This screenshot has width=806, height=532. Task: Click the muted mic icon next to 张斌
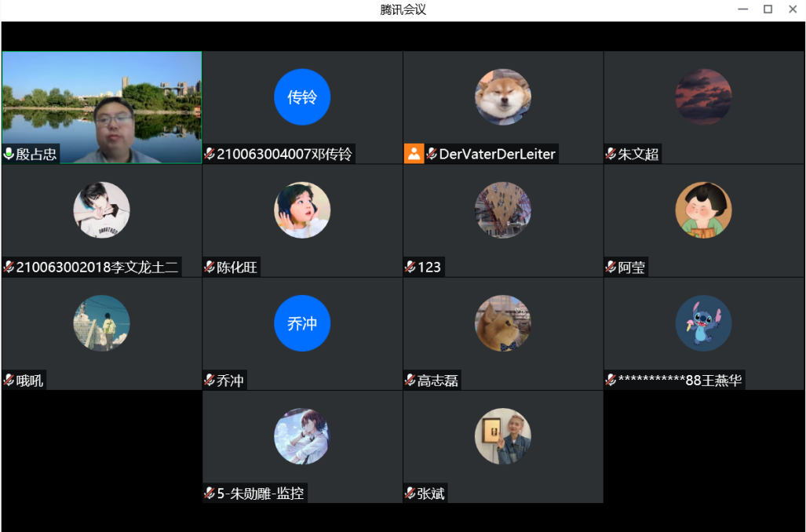coord(410,494)
